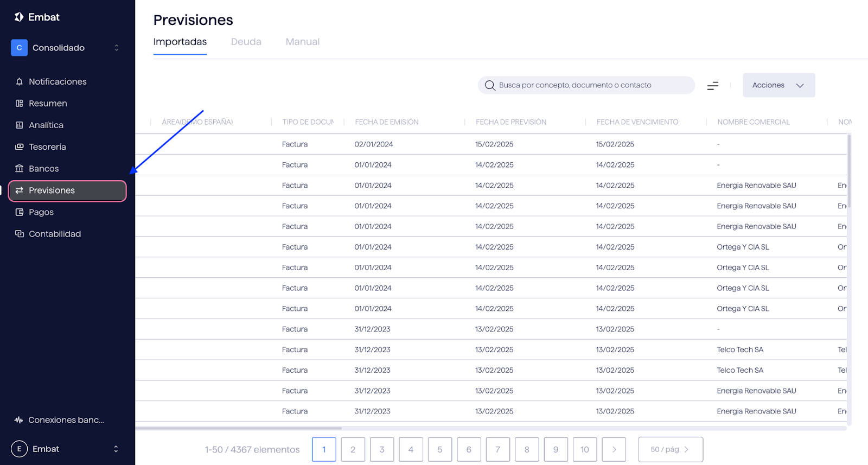Screen dimensions: 868x465
Task: Click the Bancos bank building icon
Action: pos(20,168)
